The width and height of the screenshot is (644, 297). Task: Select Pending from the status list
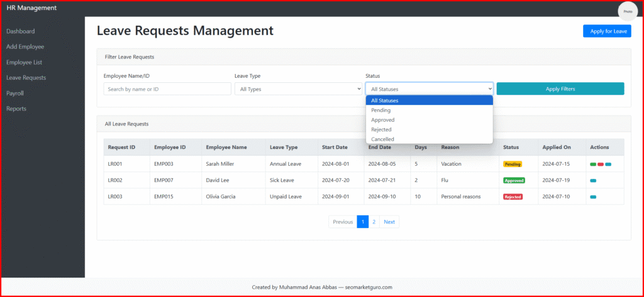click(x=381, y=110)
